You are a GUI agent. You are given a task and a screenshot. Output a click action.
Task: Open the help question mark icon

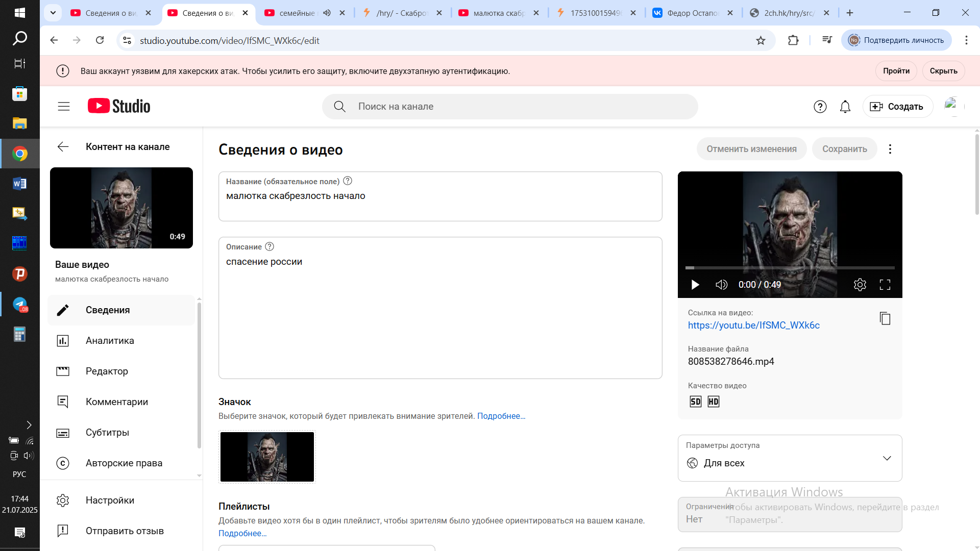[x=820, y=107]
